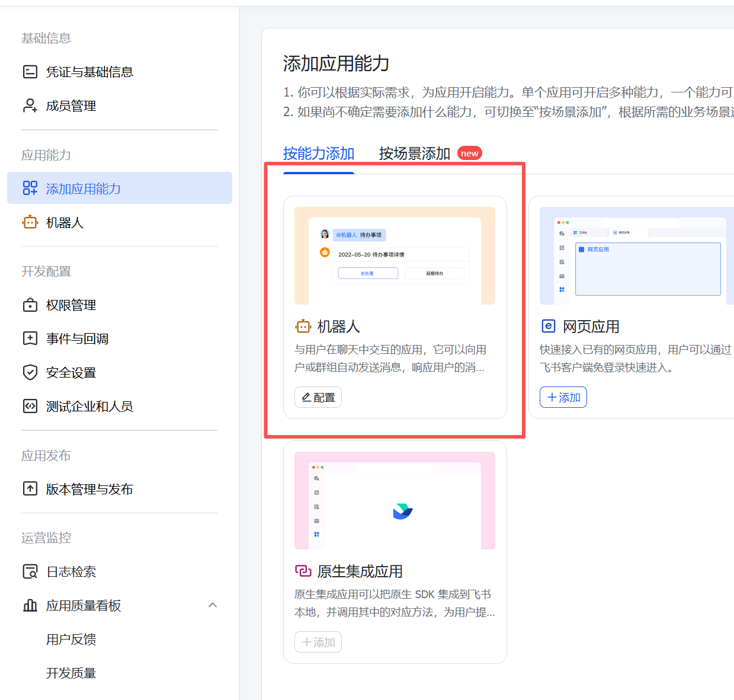This screenshot has width=734, height=700.
Task: Click the 基础信息 section label
Action: click(x=46, y=38)
